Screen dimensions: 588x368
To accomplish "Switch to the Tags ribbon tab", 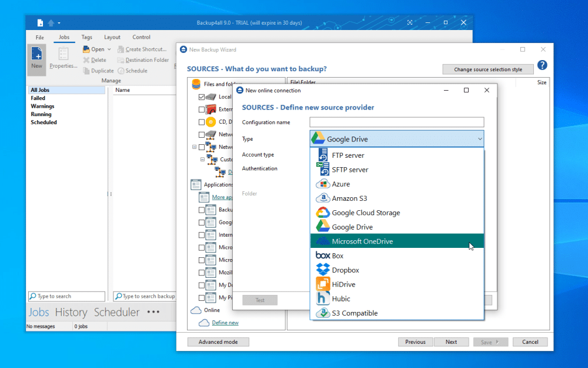I will pyautogui.click(x=87, y=37).
